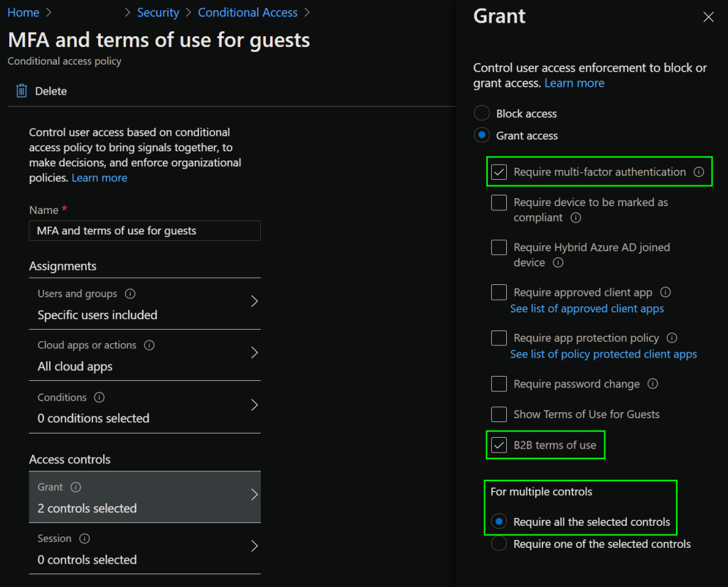Click info icon beside Require approved client app
The width and height of the screenshot is (728, 587).
coord(665,292)
